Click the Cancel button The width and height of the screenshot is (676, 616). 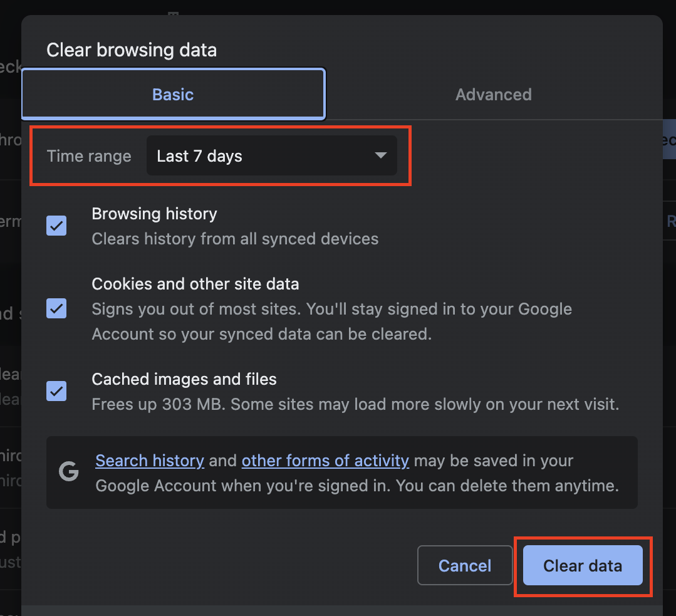[x=464, y=565]
